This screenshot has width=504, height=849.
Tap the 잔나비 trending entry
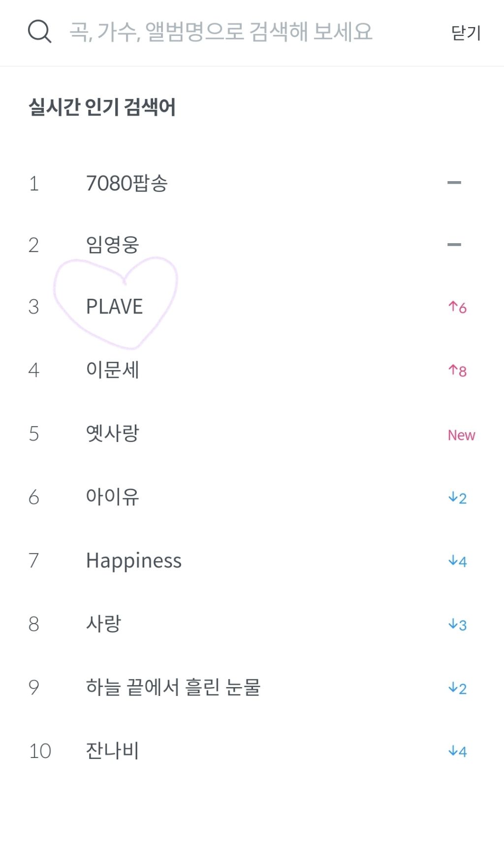pyautogui.click(x=112, y=751)
